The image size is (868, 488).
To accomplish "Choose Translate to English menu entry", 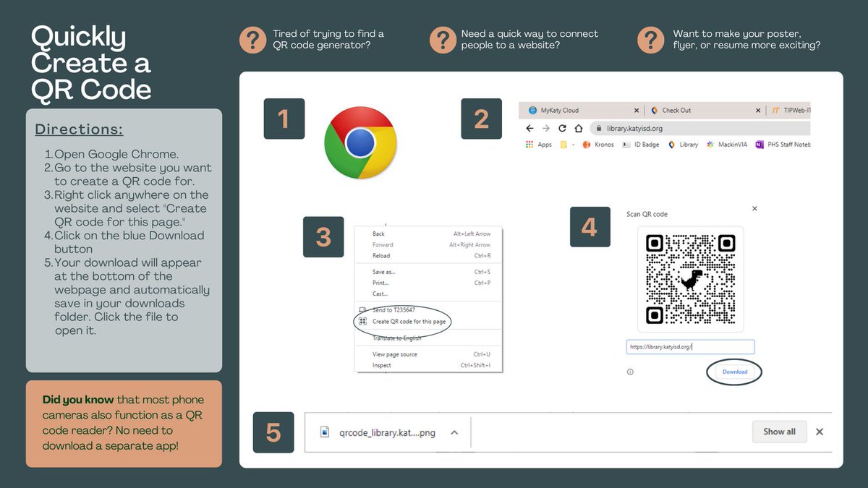I will 428,338.
